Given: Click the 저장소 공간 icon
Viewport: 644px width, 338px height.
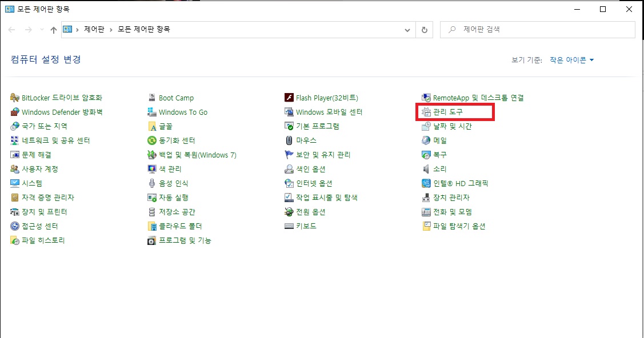Looking at the screenshot, I should (152, 212).
